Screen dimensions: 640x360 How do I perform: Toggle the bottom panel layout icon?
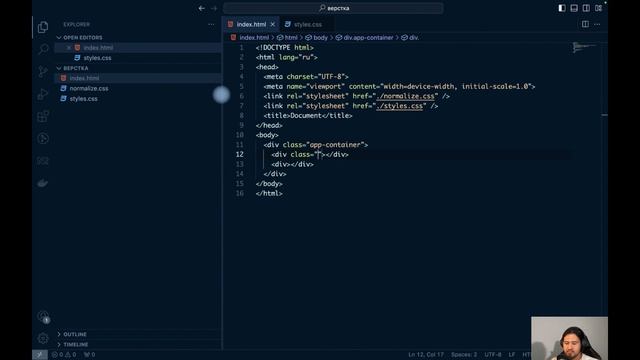point(574,8)
